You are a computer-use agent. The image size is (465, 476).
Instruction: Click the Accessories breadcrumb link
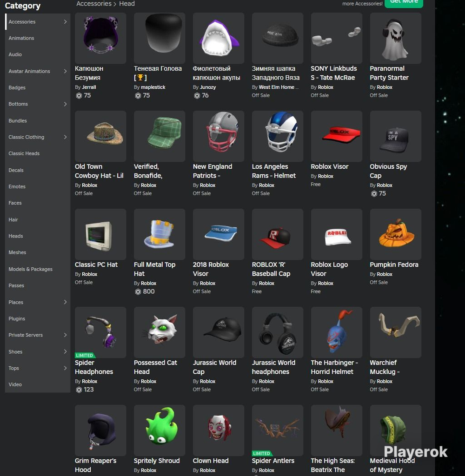[94, 4]
